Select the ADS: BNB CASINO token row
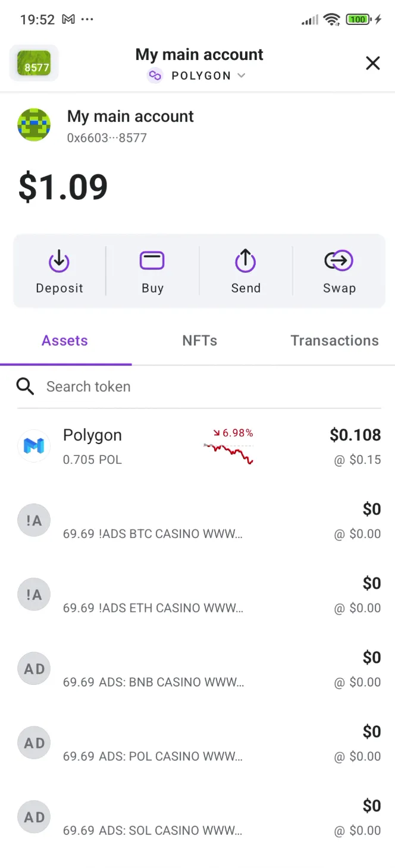Image resolution: width=395 pixels, height=868 pixels. [149, 669]
